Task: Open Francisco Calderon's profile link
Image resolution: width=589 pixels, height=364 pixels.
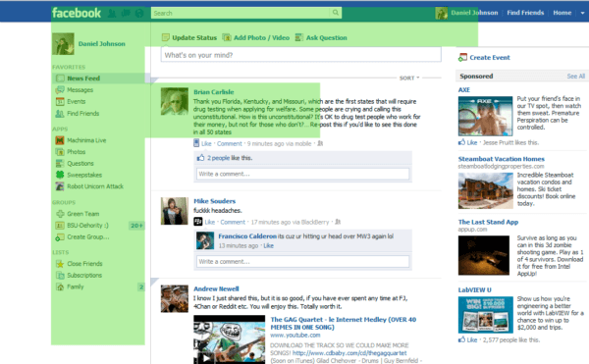Action: click(x=247, y=236)
